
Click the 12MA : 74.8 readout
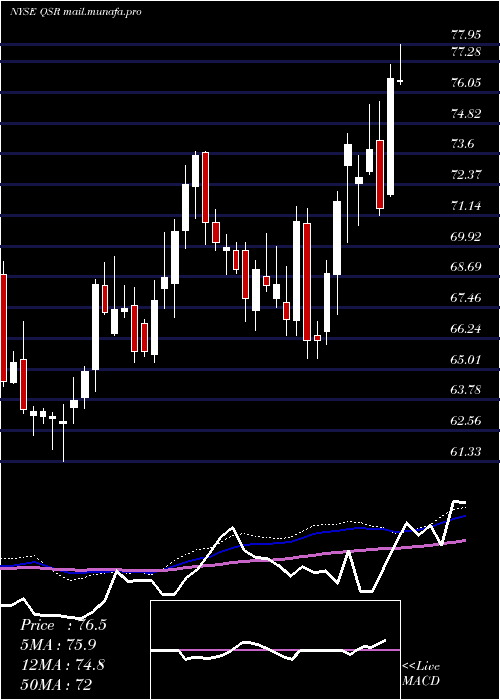62,664
